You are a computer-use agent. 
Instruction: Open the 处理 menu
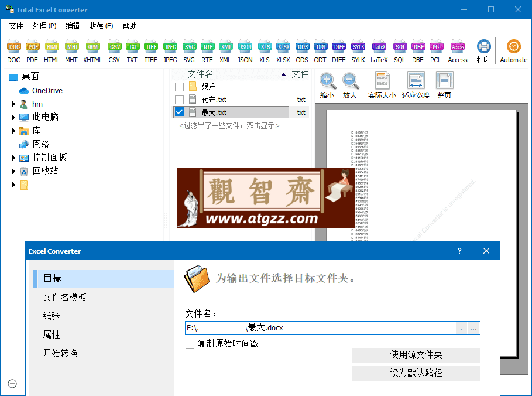44,26
